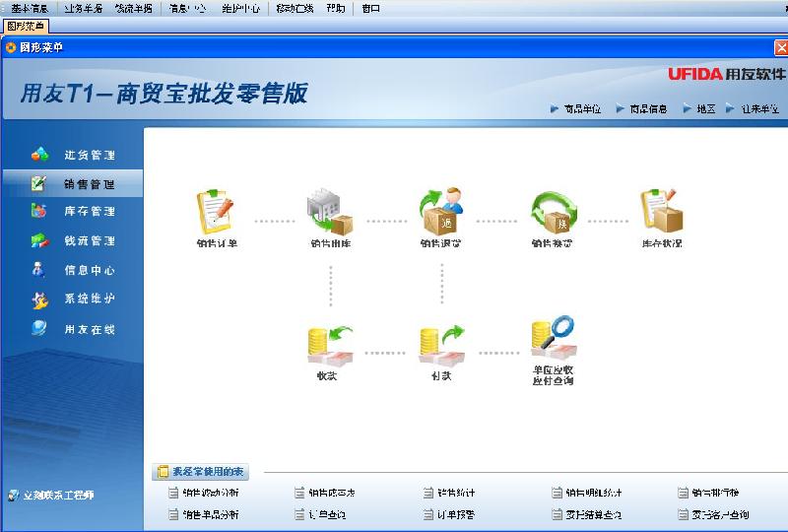The image size is (788, 532).
Task: Open the 销售成本表 report
Action: [x=332, y=493]
